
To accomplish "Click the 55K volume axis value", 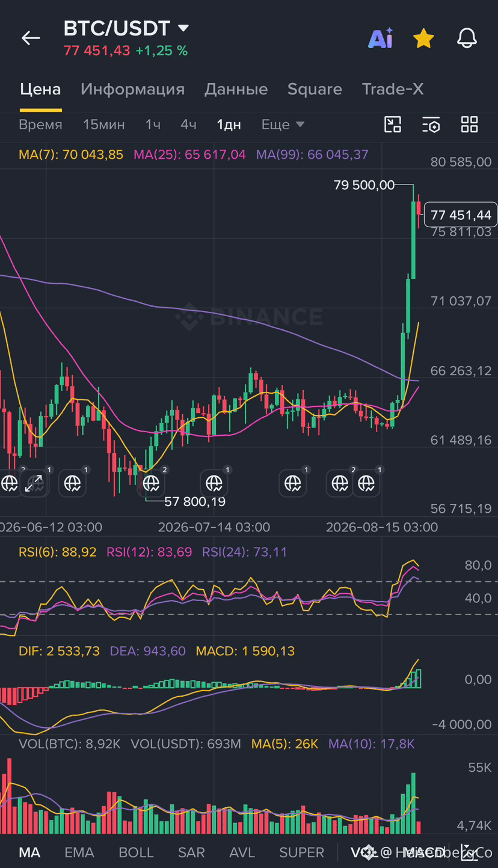I will click(x=479, y=768).
